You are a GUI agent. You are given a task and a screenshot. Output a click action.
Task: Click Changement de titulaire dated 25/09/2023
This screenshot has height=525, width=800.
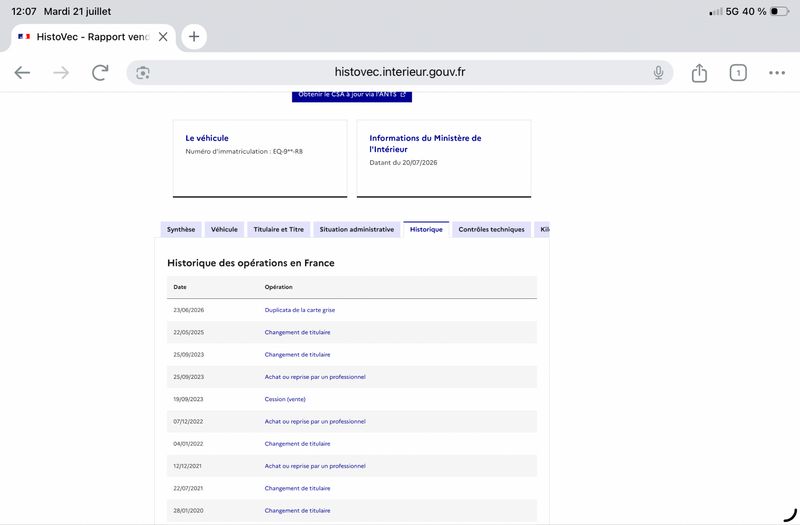coord(297,355)
